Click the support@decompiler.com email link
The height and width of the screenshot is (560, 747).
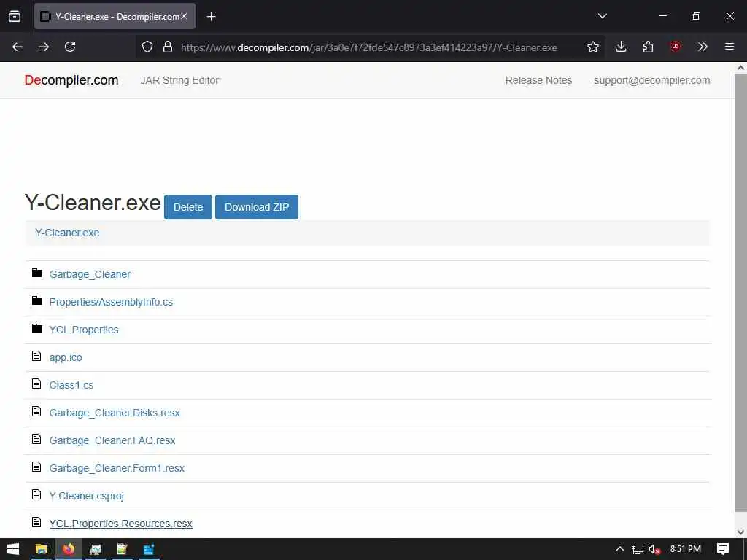tap(651, 80)
